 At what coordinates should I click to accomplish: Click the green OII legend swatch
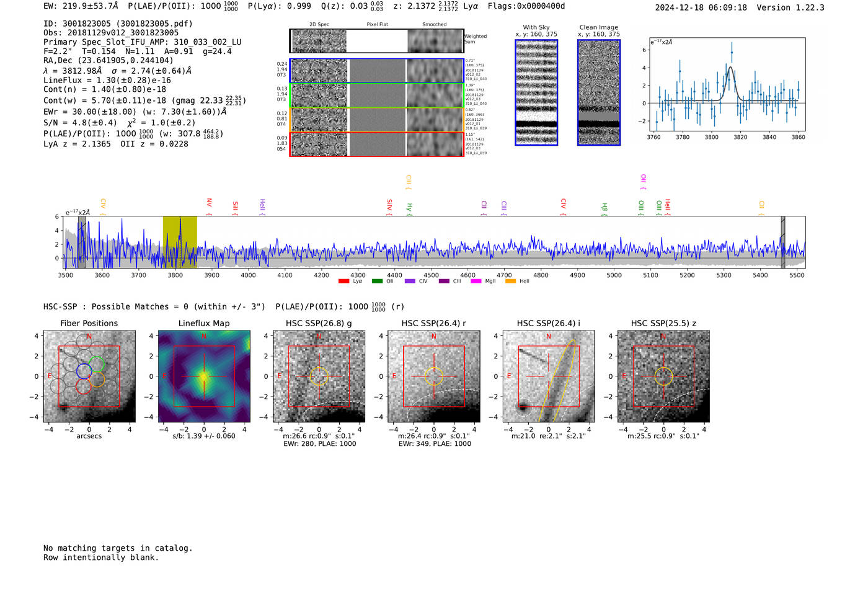click(377, 282)
